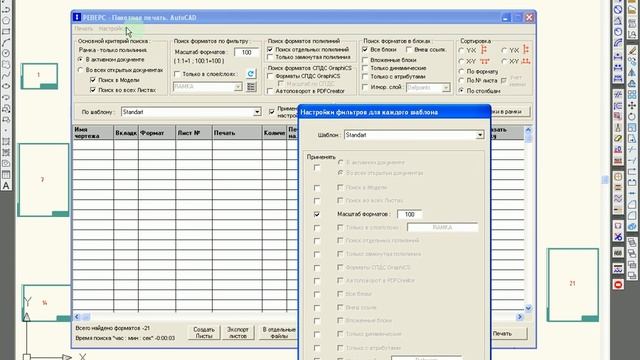Click the Array tool in modify toolbar
The height and width of the screenshot is (360, 640).
coord(632,95)
